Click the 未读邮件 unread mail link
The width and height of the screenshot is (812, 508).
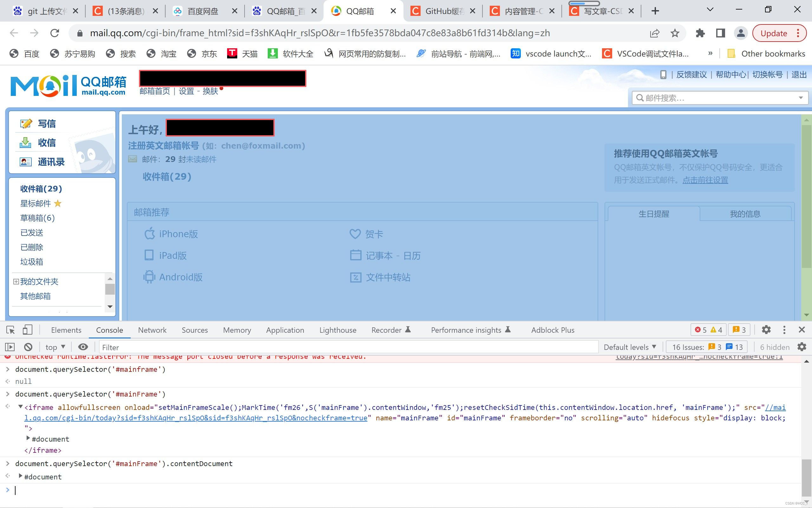click(201, 159)
